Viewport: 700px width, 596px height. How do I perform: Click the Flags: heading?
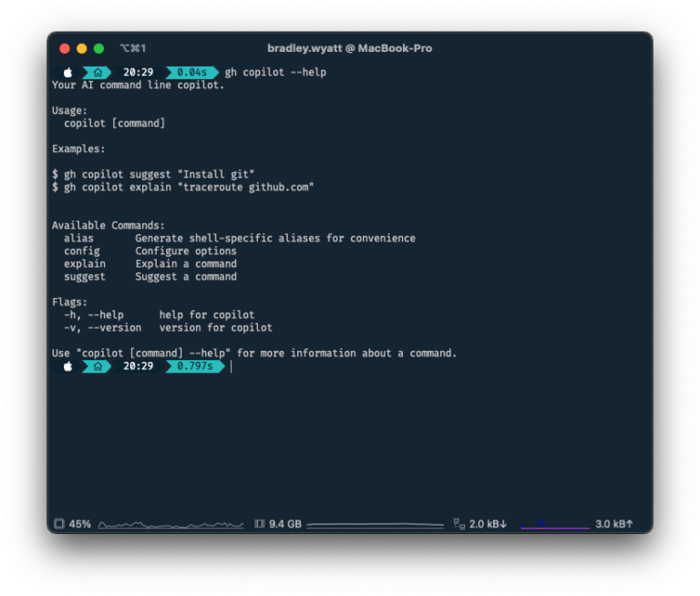tap(69, 303)
